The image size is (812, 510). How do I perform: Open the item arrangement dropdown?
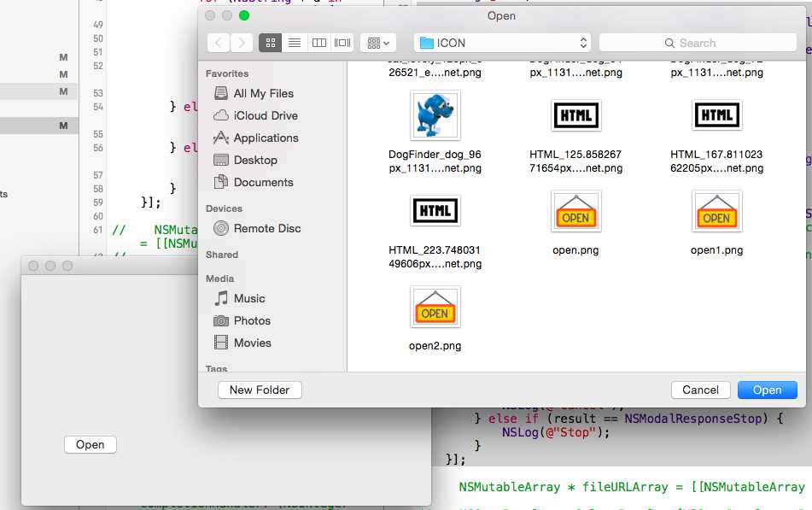(378, 43)
